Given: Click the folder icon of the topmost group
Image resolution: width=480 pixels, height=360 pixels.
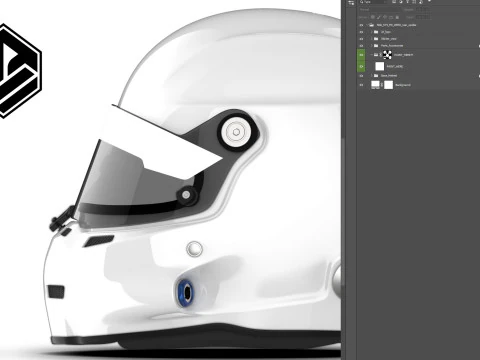Looking at the screenshot, I should tap(371, 25).
